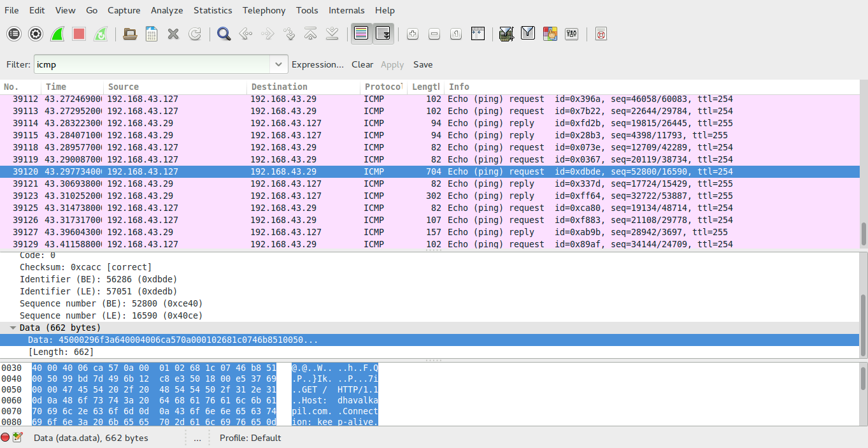
Task: Select the [Length: 662] detail line
Action: pyautogui.click(x=60, y=352)
